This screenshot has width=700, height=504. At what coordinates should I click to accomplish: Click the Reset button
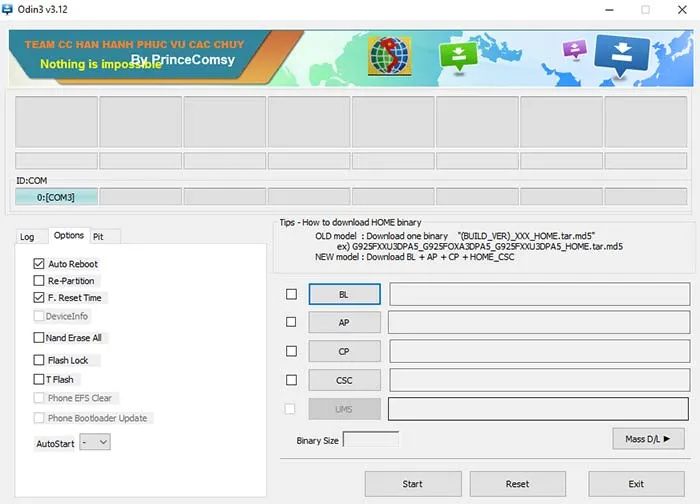[x=517, y=484]
